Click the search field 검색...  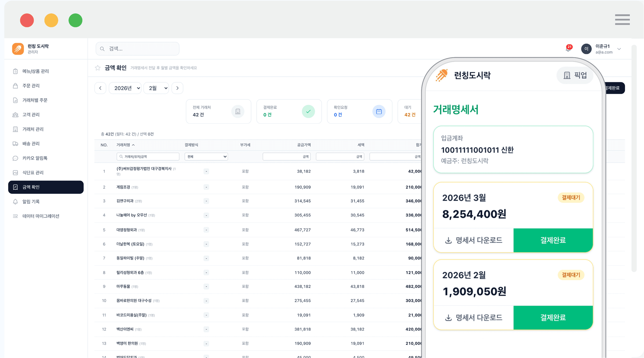coord(138,49)
